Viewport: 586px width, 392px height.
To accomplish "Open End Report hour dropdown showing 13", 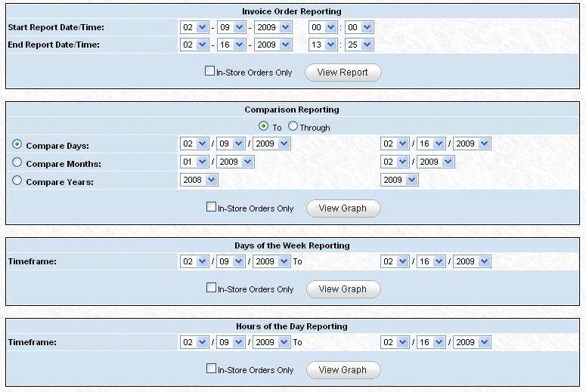I will [x=323, y=45].
